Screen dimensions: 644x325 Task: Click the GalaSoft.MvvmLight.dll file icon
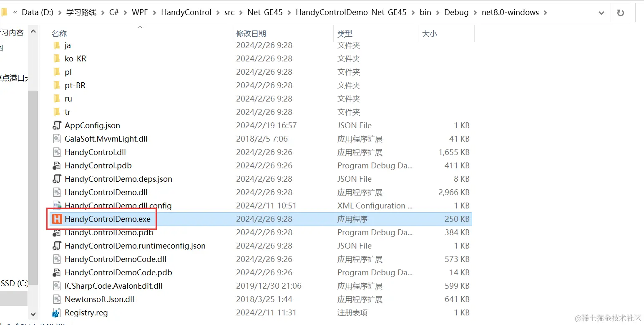coord(57,139)
